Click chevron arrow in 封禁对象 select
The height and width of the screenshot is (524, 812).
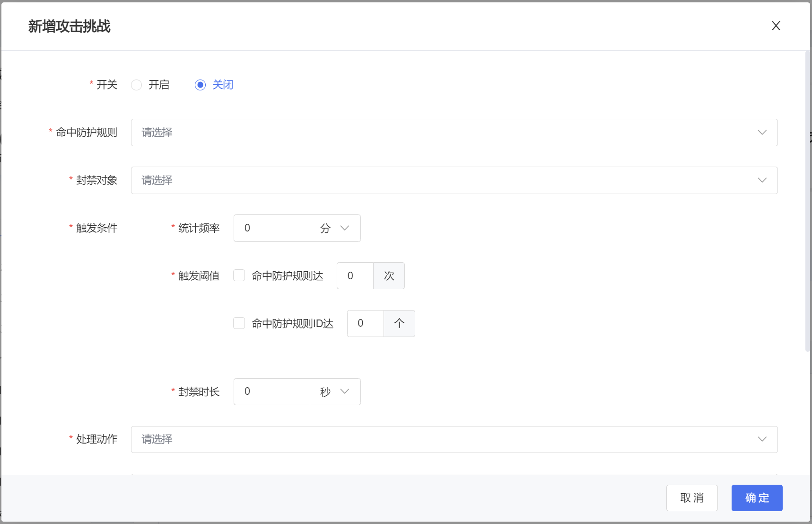pyautogui.click(x=762, y=180)
